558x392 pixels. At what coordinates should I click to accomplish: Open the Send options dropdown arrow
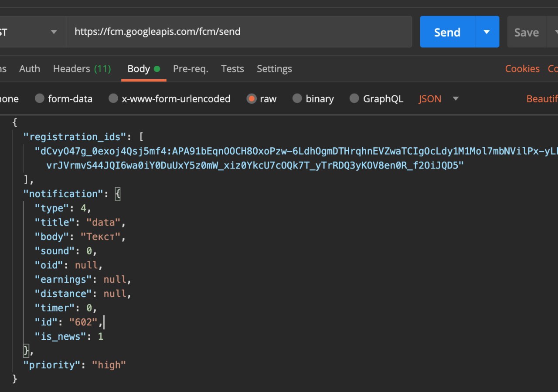(487, 32)
